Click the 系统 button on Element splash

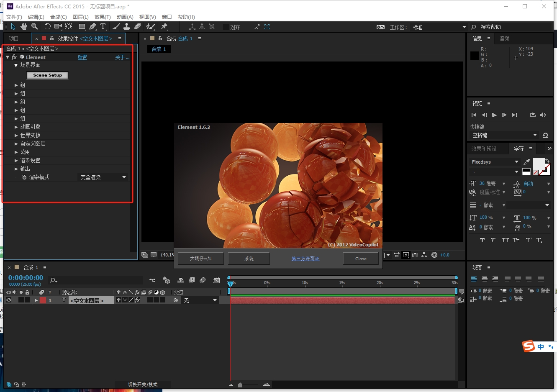[249, 259]
